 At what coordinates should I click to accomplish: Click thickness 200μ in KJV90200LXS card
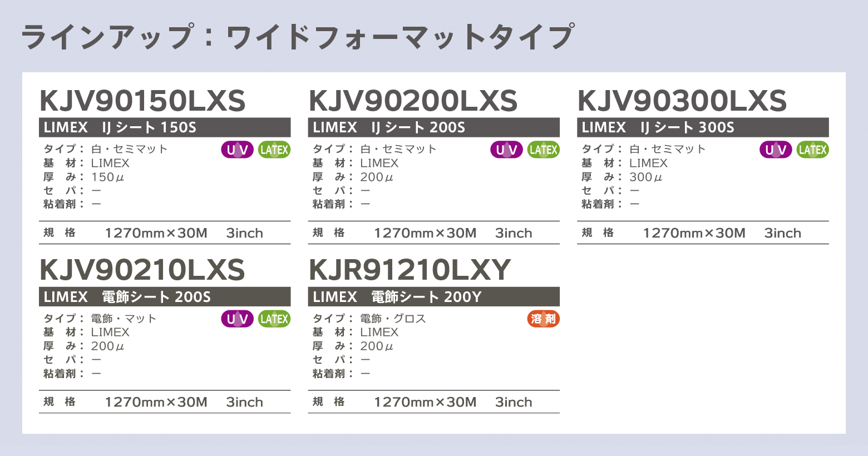point(377,177)
